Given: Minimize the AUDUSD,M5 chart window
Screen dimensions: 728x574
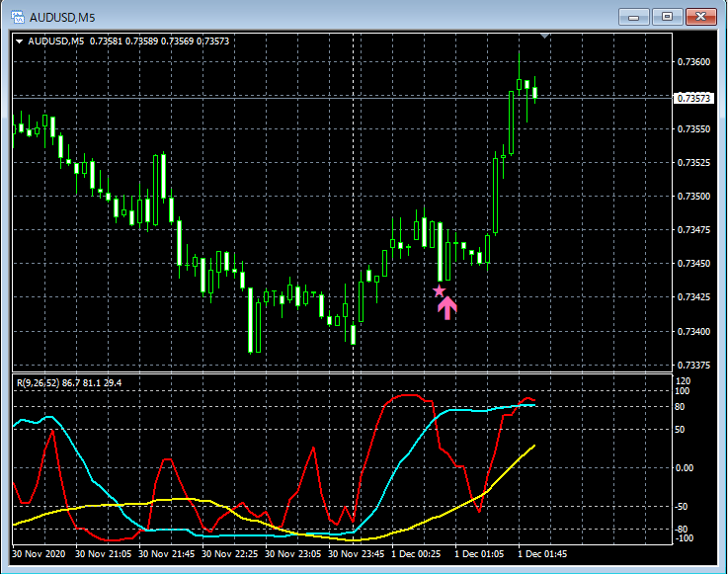Looking at the screenshot, I should tap(635, 16).
